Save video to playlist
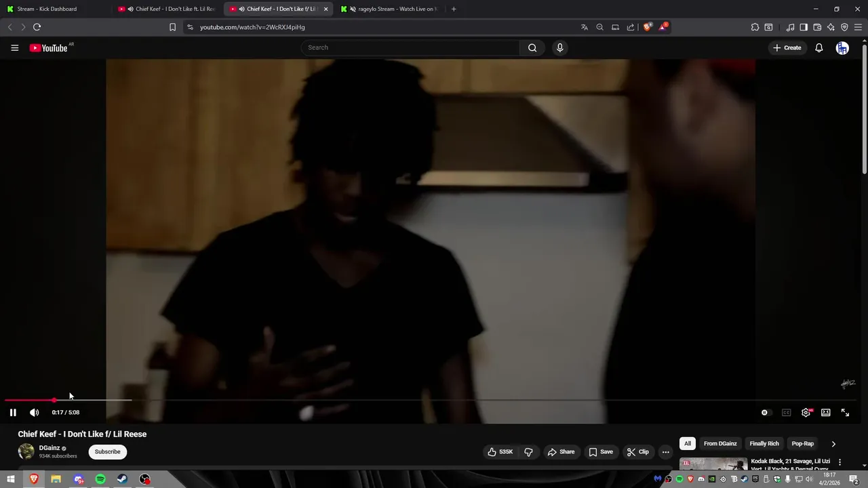868x488 pixels. [601, 452]
